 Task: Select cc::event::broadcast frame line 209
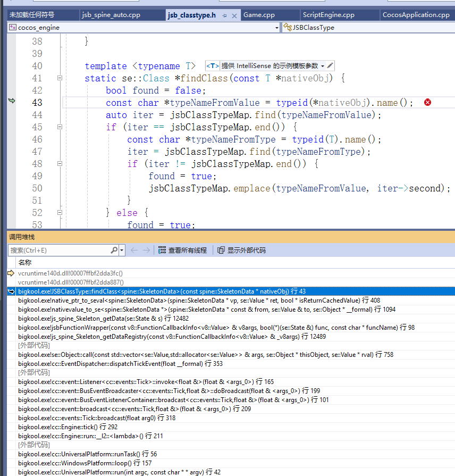point(235,409)
